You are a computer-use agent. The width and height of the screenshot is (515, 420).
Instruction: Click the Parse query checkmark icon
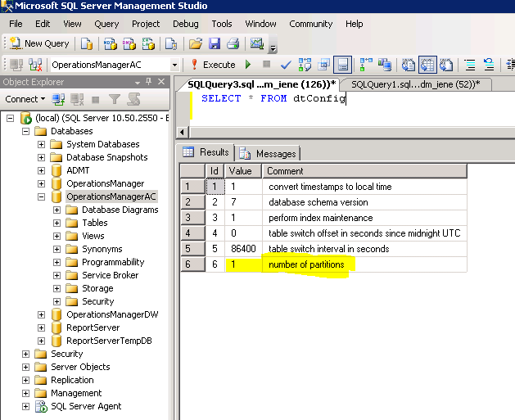286,65
